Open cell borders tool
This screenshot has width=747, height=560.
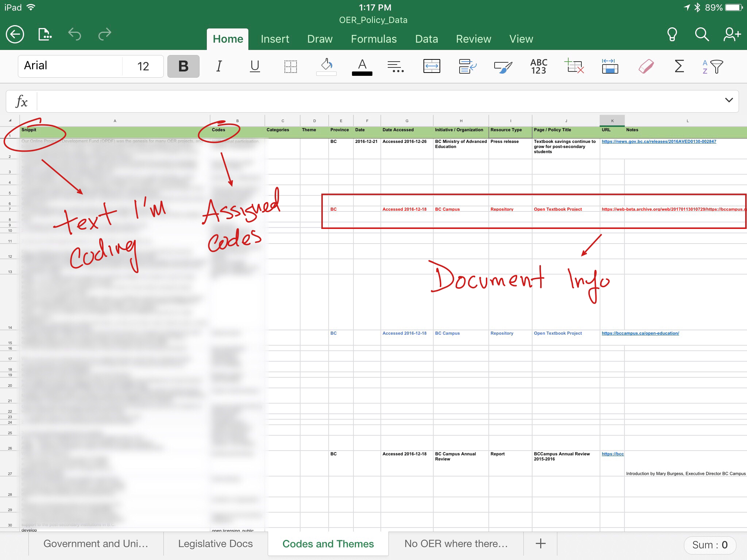click(290, 66)
